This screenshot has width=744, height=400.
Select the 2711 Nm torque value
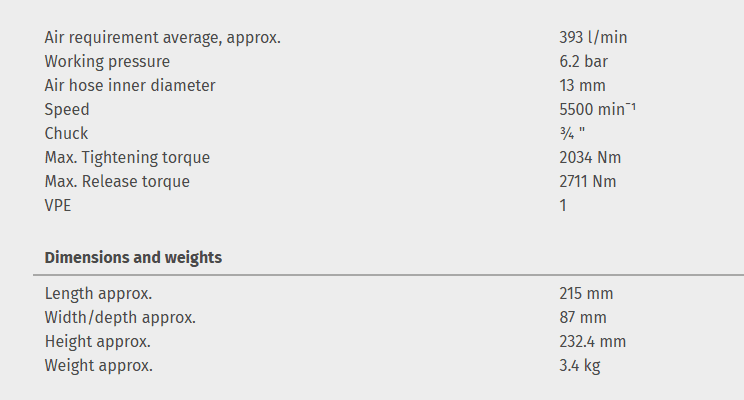click(x=588, y=182)
